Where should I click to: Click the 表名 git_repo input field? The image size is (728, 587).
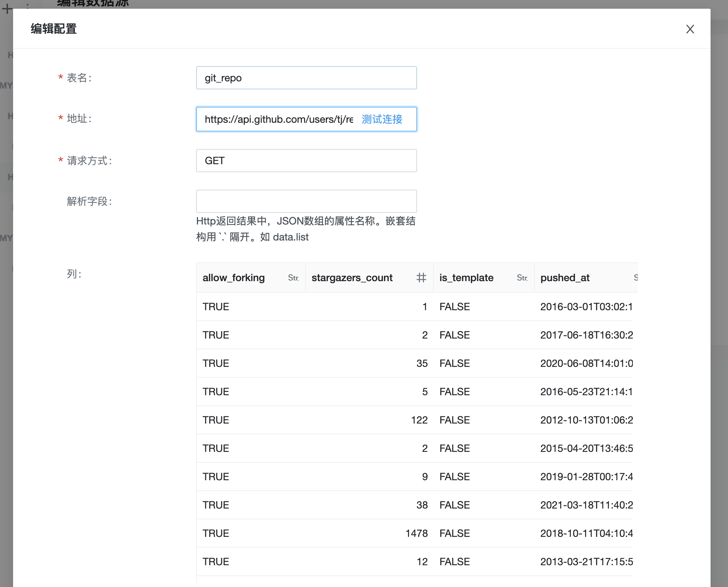[306, 78]
